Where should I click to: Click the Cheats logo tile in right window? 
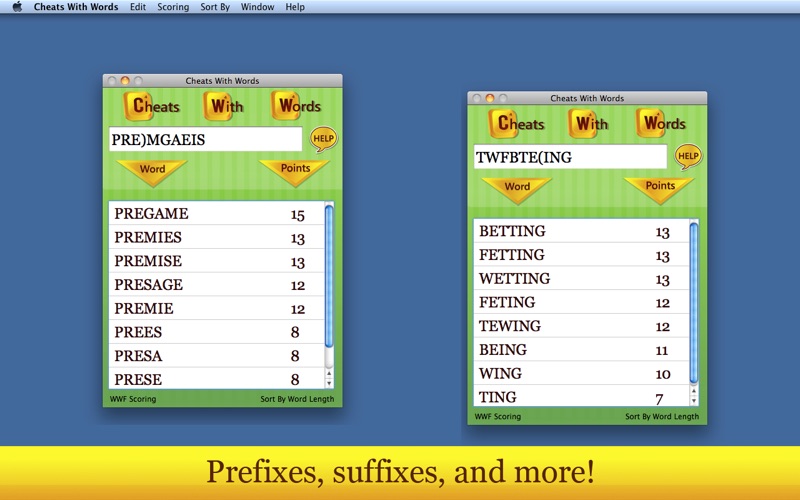(517, 123)
